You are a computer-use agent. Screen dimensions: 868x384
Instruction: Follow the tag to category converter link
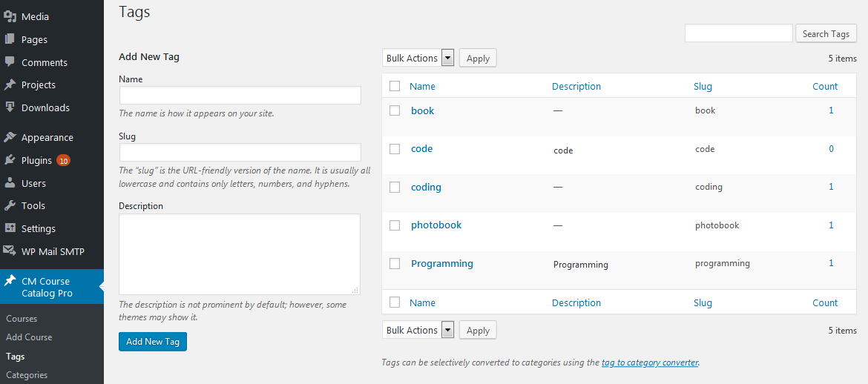[649, 363]
